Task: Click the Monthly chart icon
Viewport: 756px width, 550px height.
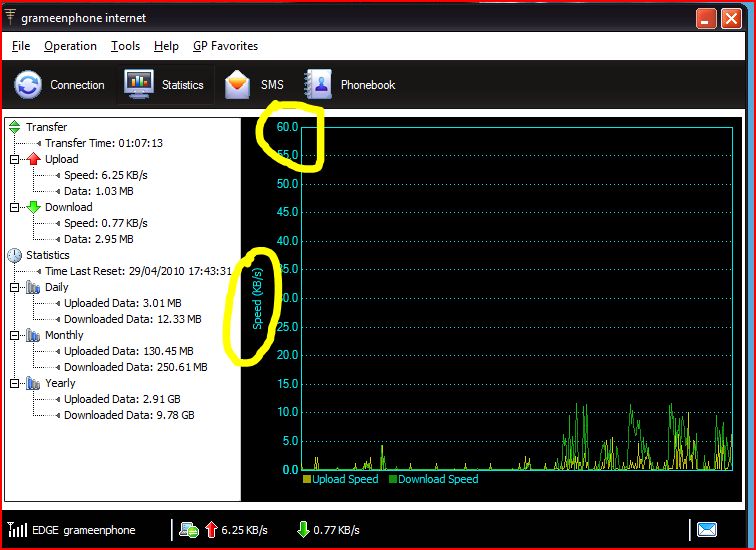Action: (33, 335)
